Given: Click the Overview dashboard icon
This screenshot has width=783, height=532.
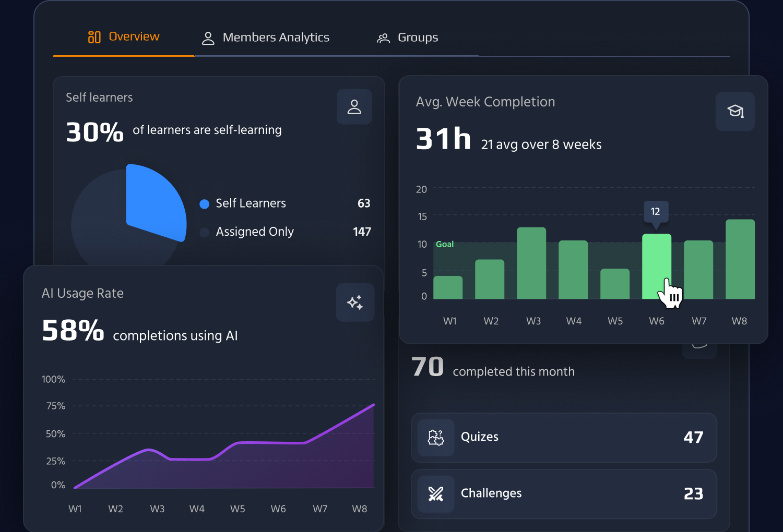Looking at the screenshot, I should click(94, 37).
